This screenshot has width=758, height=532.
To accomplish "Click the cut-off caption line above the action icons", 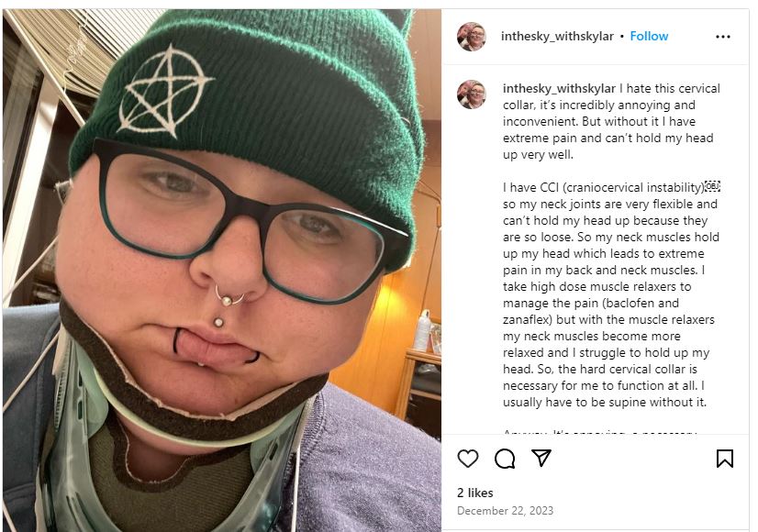I will [x=599, y=431].
